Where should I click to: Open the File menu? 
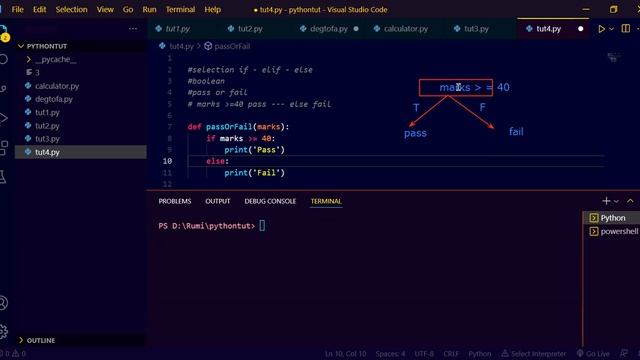click(x=18, y=9)
